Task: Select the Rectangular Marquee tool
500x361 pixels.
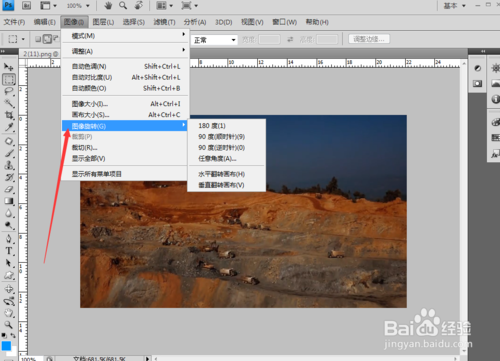Action: [9, 79]
